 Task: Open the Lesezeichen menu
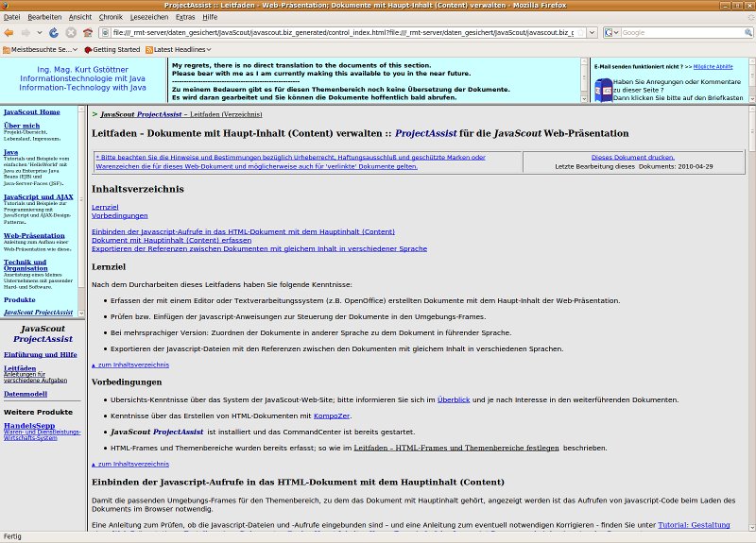pyautogui.click(x=148, y=17)
